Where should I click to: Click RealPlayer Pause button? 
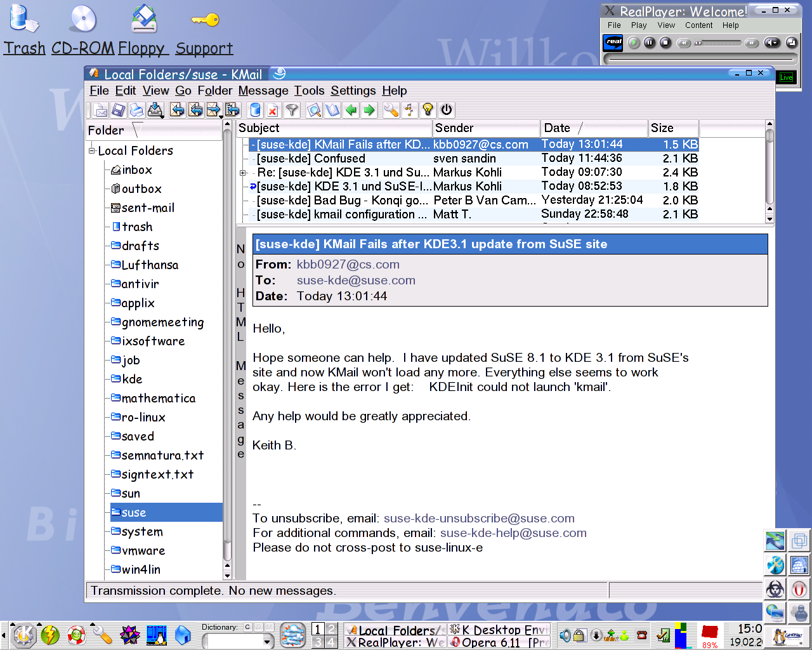click(x=650, y=43)
